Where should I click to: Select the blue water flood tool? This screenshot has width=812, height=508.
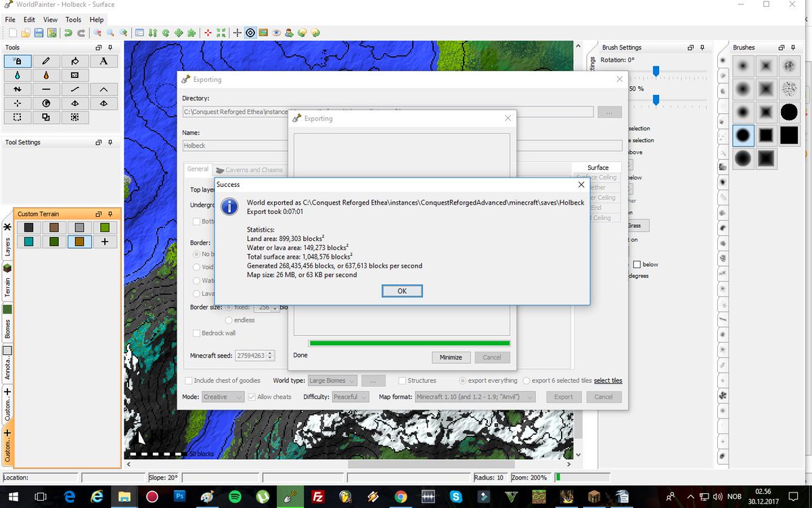(18, 75)
